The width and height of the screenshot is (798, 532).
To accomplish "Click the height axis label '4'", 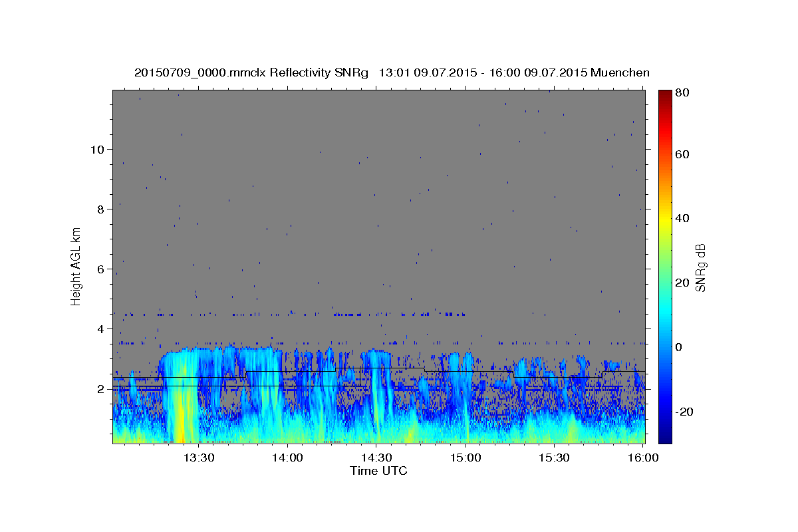I will click(101, 329).
